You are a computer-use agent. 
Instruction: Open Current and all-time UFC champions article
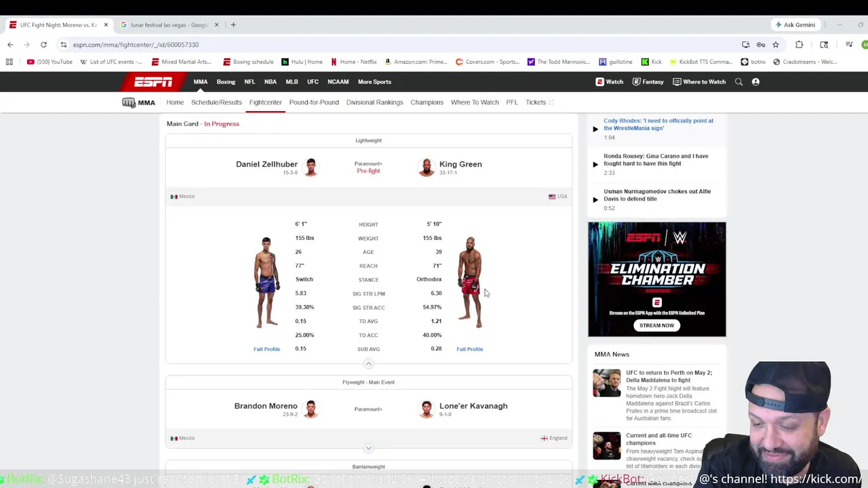coord(658,439)
